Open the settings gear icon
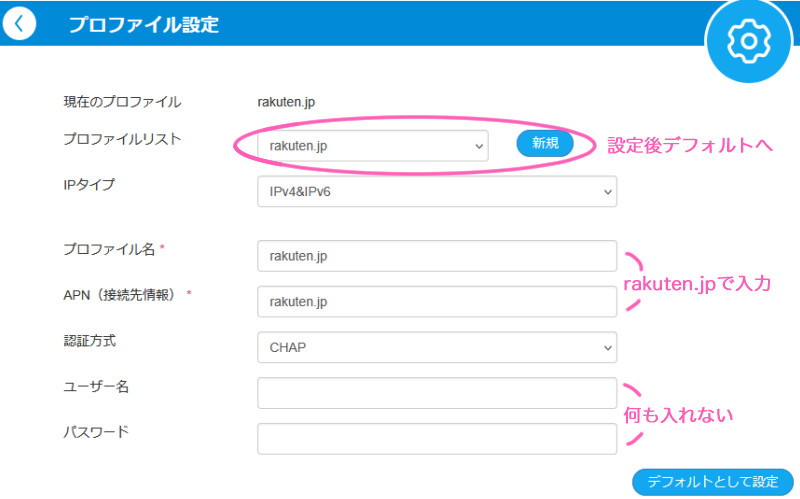This screenshot has width=800, height=499. pyautogui.click(x=747, y=41)
